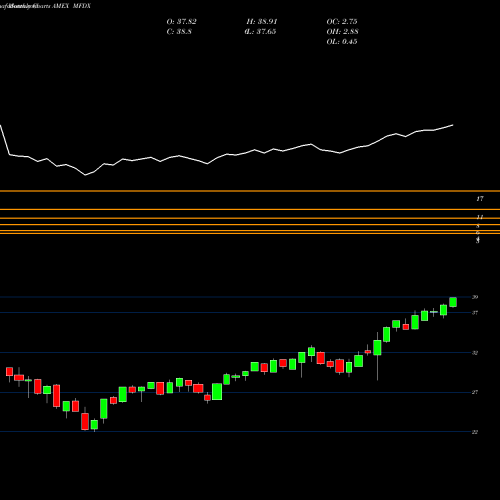Click the close value 'C: 38.8'
The image size is (500, 500).
point(179,32)
